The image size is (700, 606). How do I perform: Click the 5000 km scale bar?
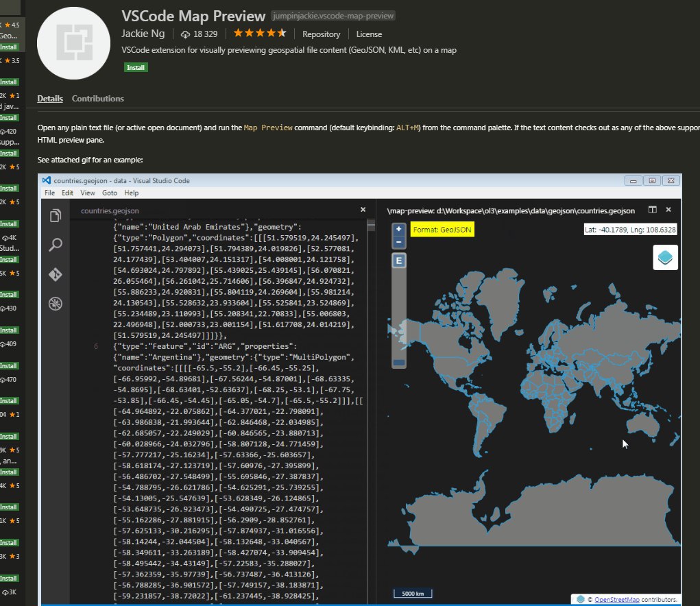(x=413, y=594)
